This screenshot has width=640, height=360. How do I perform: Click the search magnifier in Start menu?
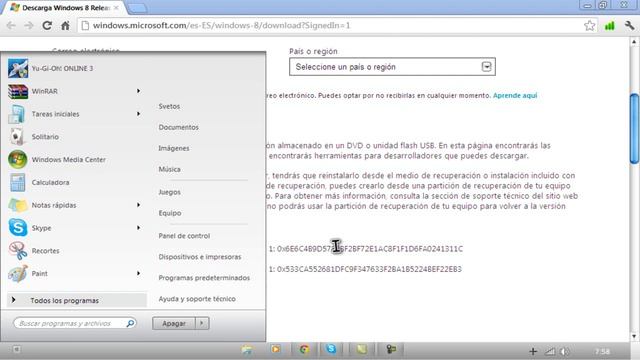130,323
